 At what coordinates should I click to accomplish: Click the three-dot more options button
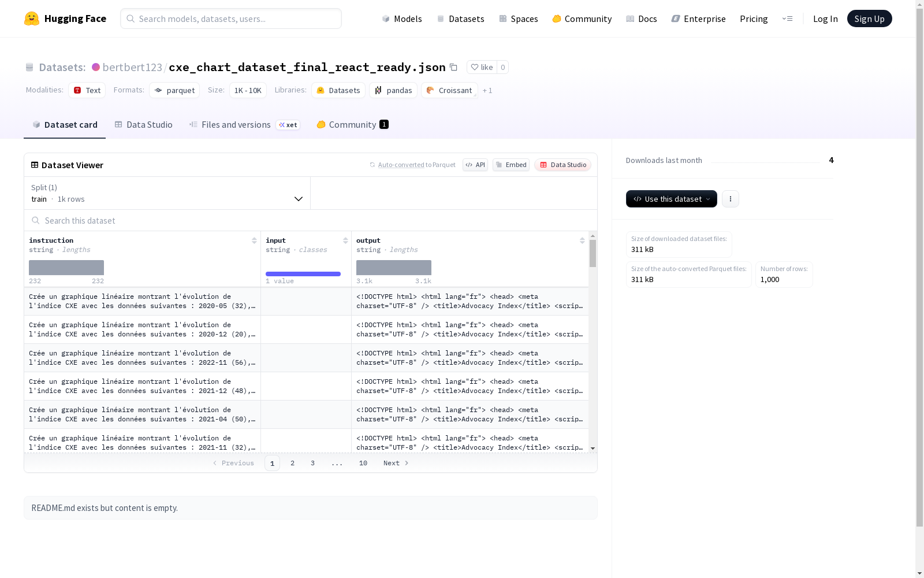[731, 199]
